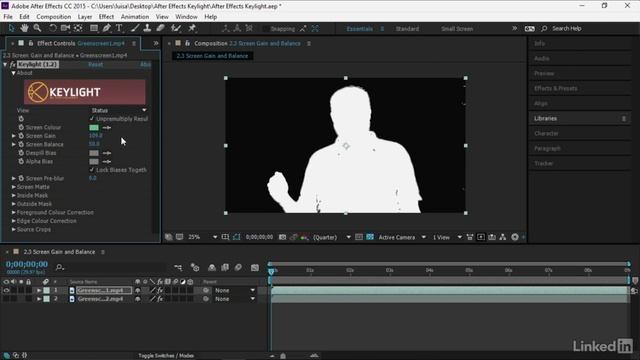Open the Quarter resolution dropdown
640x360 pixels.
331,237
